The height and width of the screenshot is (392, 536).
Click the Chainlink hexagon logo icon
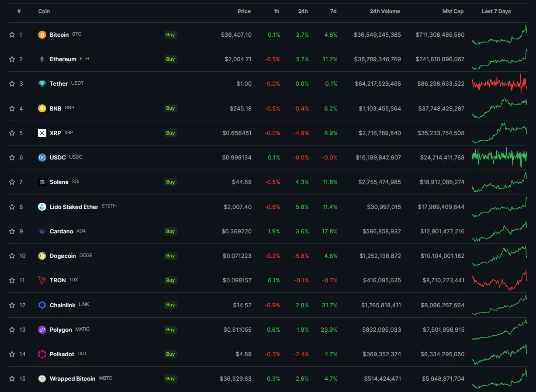[x=42, y=305]
